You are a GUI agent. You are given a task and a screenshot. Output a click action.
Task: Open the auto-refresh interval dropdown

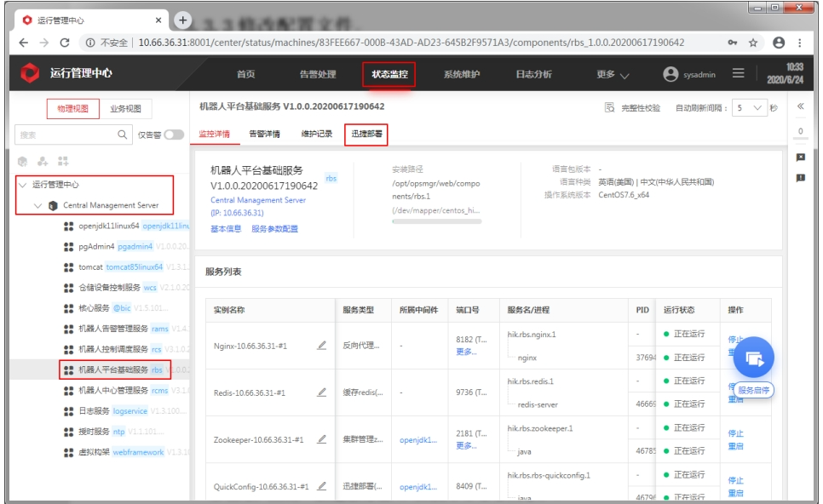click(751, 108)
